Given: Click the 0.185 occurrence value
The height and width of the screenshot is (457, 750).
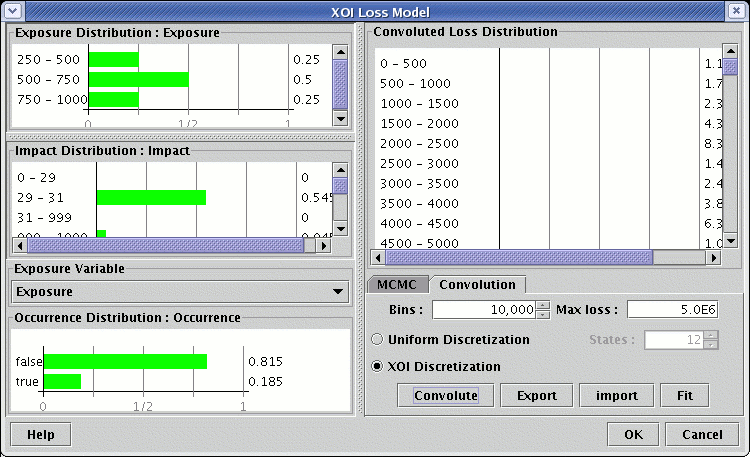Looking at the screenshot, I should click(x=265, y=381).
